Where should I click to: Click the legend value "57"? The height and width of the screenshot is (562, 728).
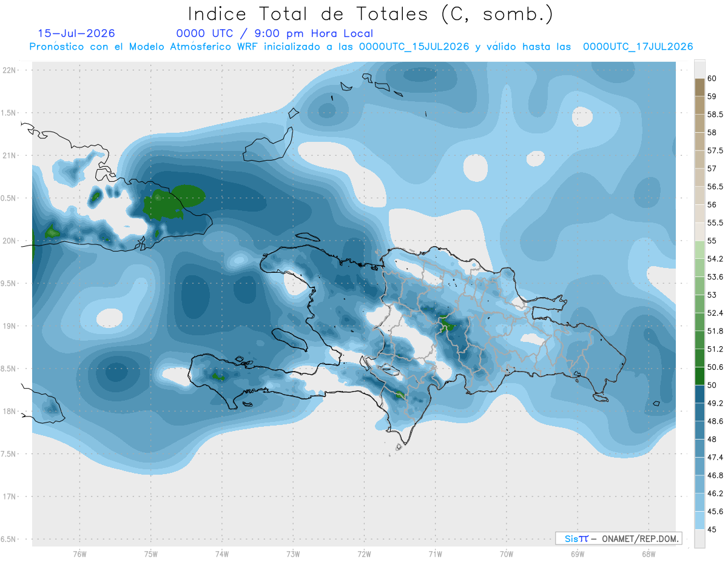point(712,169)
